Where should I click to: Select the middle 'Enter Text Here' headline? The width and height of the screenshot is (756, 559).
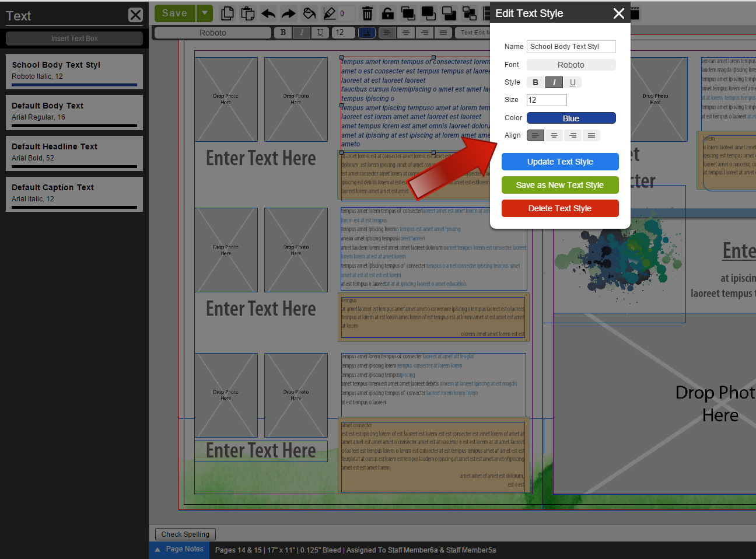click(261, 309)
